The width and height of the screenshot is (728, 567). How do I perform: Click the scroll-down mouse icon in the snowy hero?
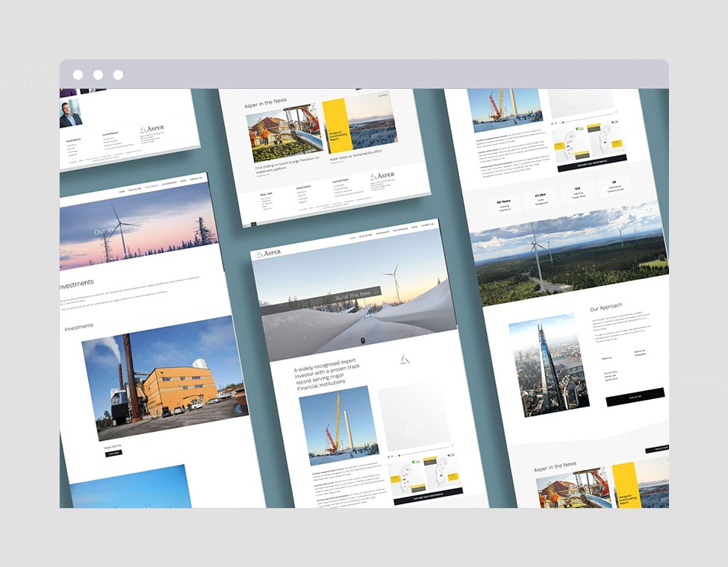tap(363, 340)
